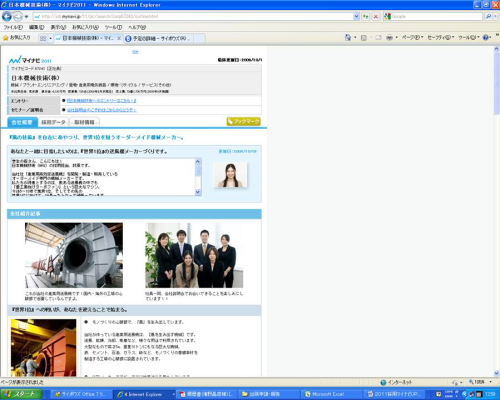Open the お気に入り (Favorites) menu
Image resolution: width=500 pixels, height=400 pixels.
pos(85,27)
